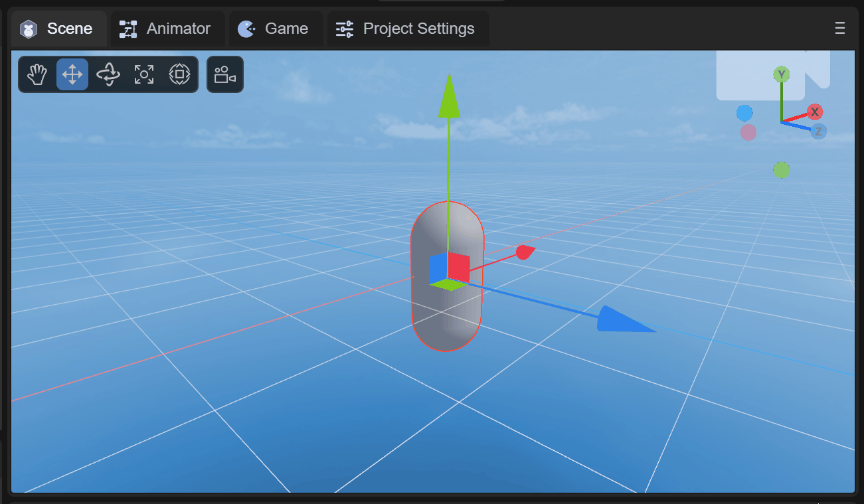Click the Z axis on orientation gizmo

819,131
